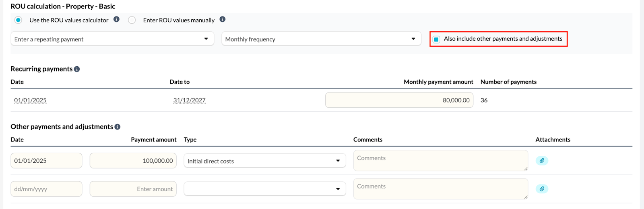
Task: Click the 31/12/2027 Date to value
Action: click(x=189, y=100)
